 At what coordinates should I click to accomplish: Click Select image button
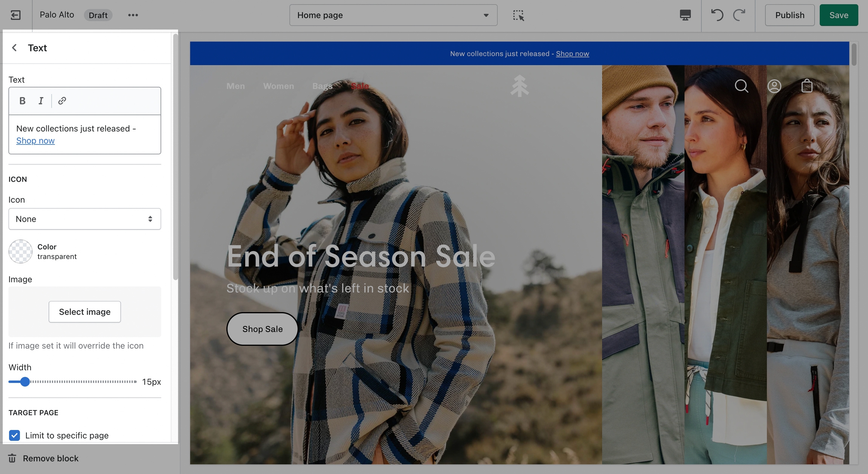click(85, 312)
